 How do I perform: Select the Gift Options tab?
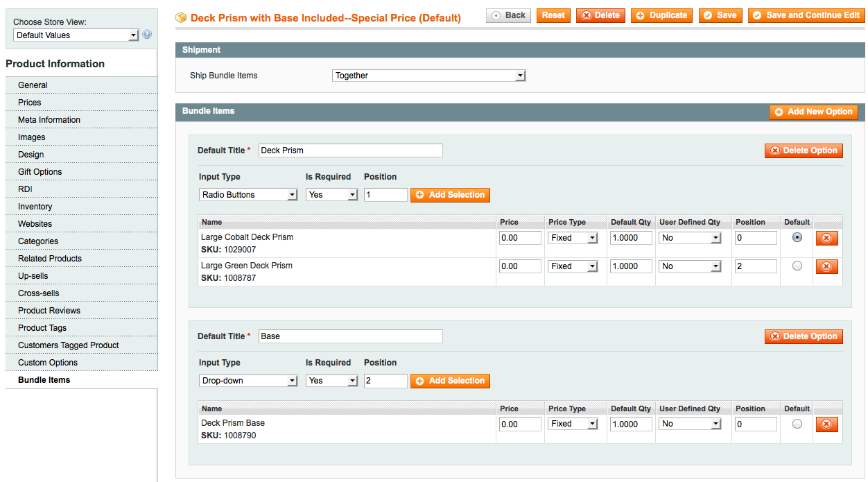(82, 172)
